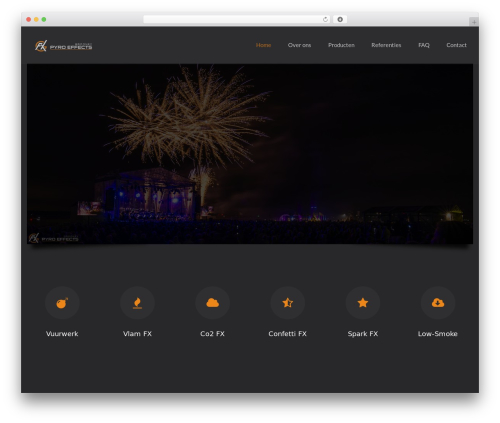This screenshot has height=423, width=500.
Task: Click the Vuurwerk bomb icon
Action: tap(62, 303)
